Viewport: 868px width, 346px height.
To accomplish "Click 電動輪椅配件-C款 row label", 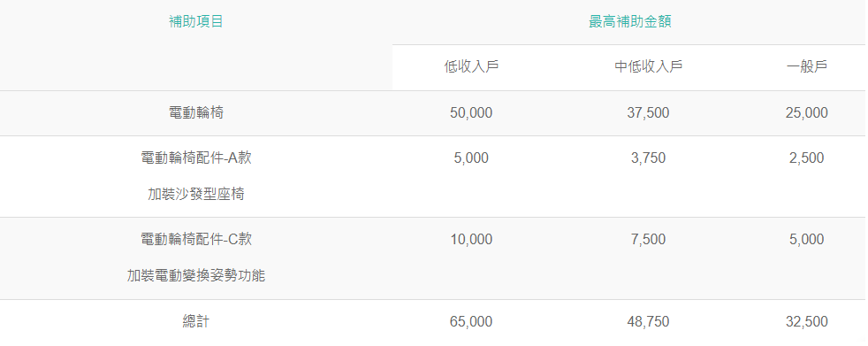I will [196, 240].
